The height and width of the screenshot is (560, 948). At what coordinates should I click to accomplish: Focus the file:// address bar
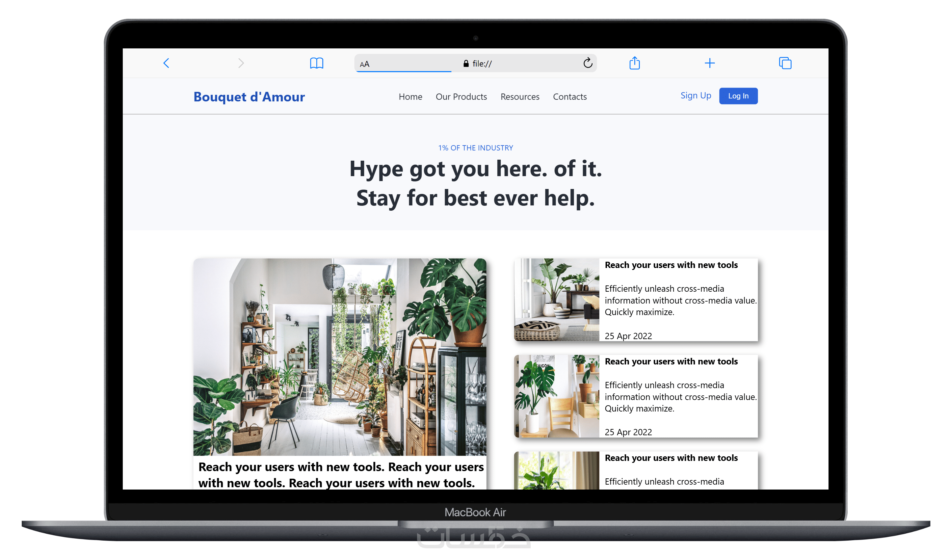[475, 63]
